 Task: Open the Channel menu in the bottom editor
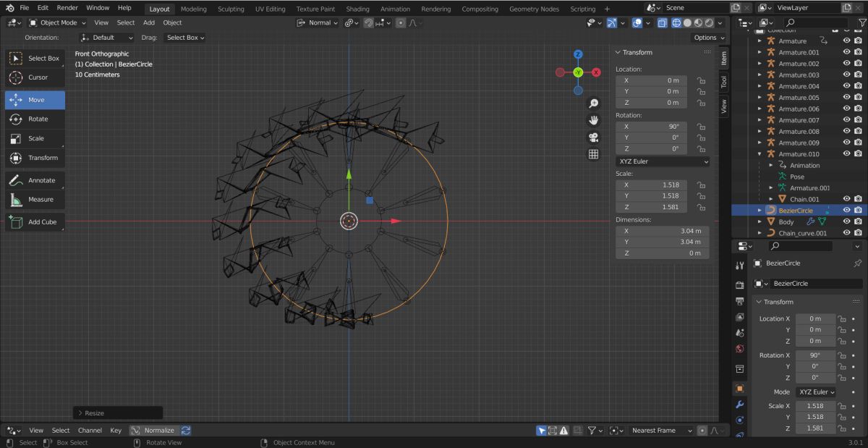tap(90, 430)
